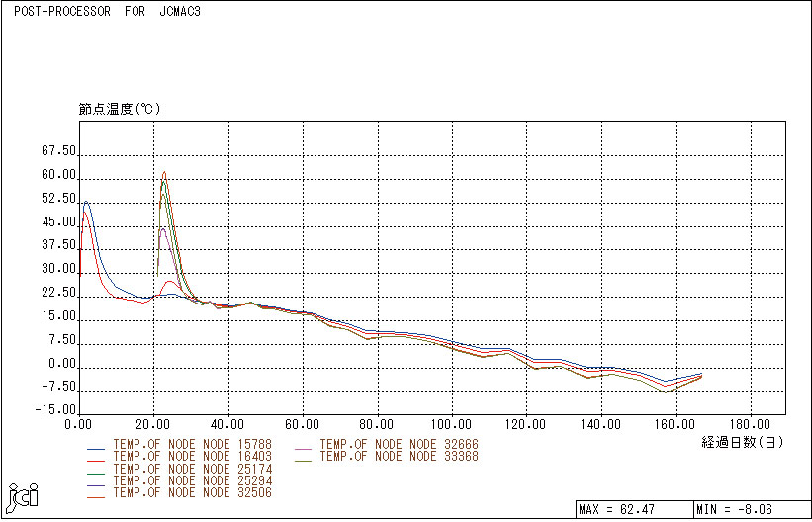The width and height of the screenshot is (812, 522).
Task: Click the 100.00 x-axis label
Action: point(452,425)
